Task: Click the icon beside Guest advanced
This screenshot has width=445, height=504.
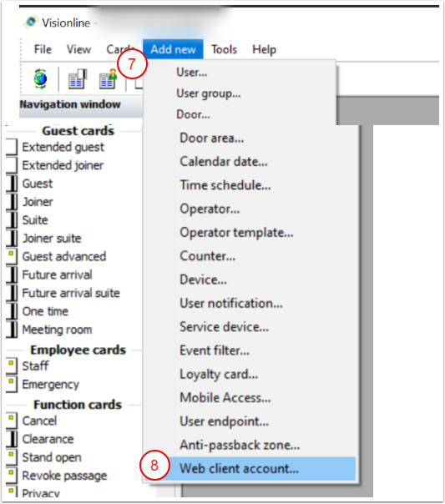Action: pos(12,256)
